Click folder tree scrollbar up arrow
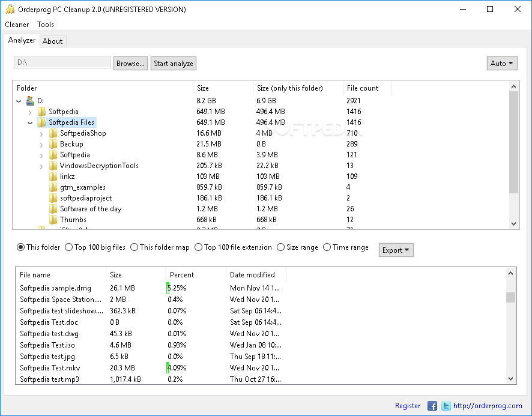This screenshot has height=416, width=532. click(x=513, y=87)
